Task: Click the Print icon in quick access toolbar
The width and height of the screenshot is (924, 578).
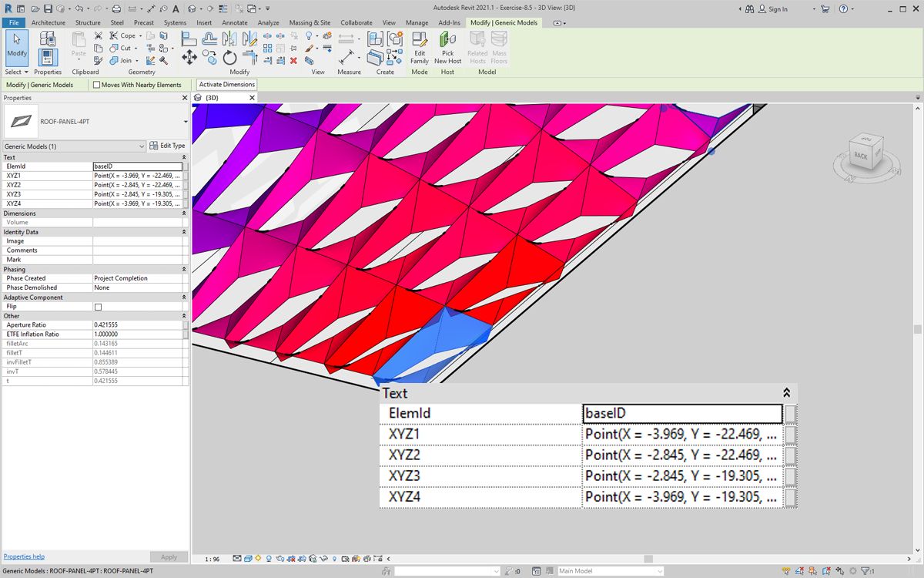Action: (x=116, y=9)
